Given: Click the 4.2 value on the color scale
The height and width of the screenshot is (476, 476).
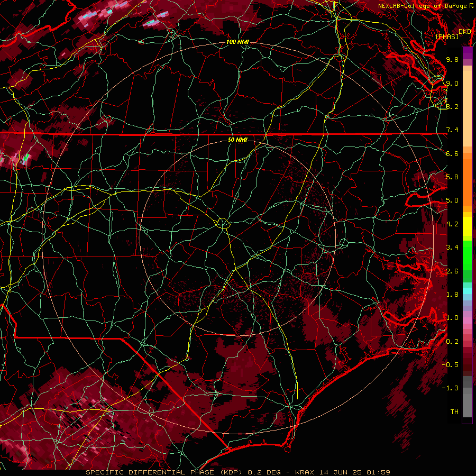Looking at the screenshot, I should pos(452,224).
